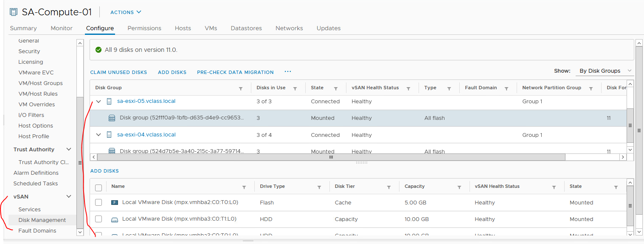Open filter on Fault Domain column
644x244 pixels.
click(x=506, y=88)
